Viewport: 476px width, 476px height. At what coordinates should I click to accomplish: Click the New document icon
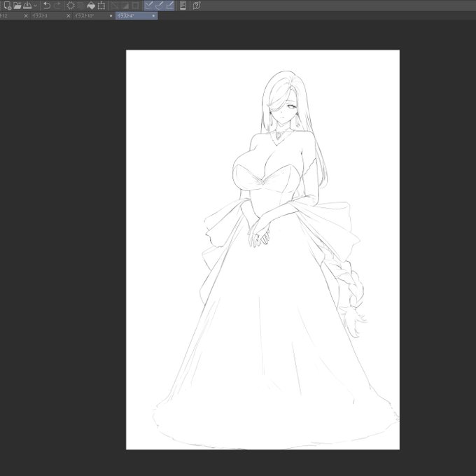(x=7, y=5)
